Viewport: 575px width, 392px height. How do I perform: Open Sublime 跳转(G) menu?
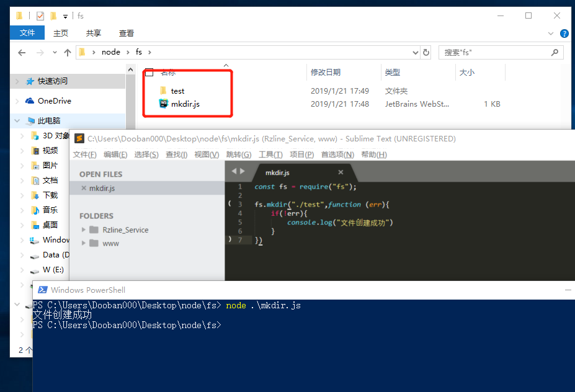(239, 154)
